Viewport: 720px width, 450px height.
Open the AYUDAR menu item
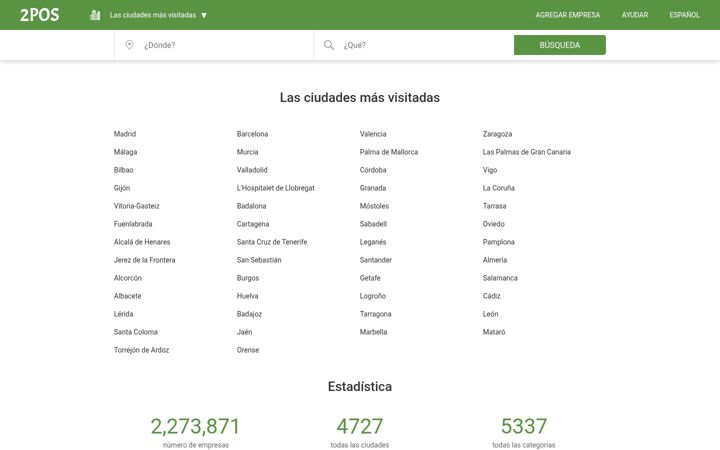(x=635, y=15)
